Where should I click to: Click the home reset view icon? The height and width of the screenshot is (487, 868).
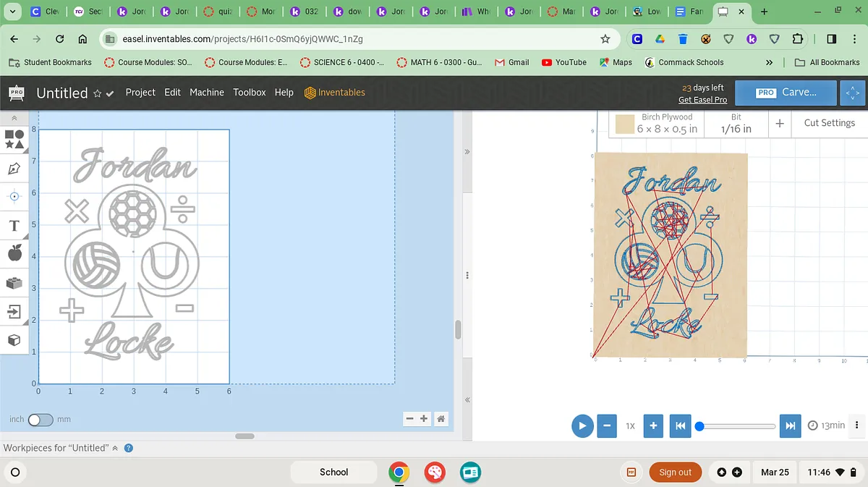click(x=441, y=418)
